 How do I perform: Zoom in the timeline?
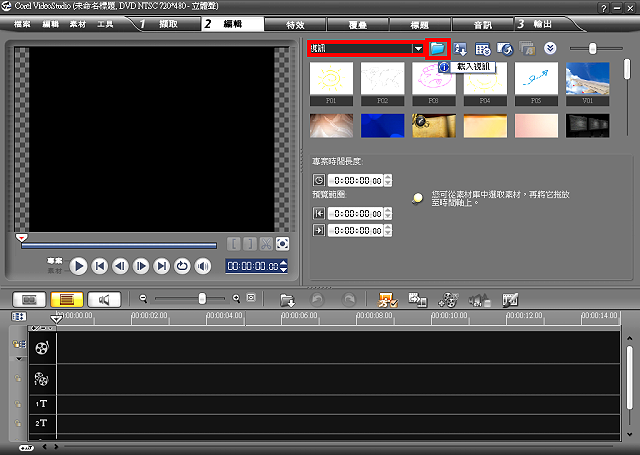pyautogui.click(x=236, y=299)
